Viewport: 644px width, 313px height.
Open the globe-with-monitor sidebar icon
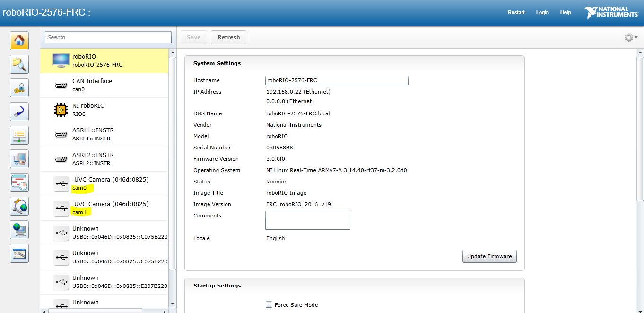19,230
